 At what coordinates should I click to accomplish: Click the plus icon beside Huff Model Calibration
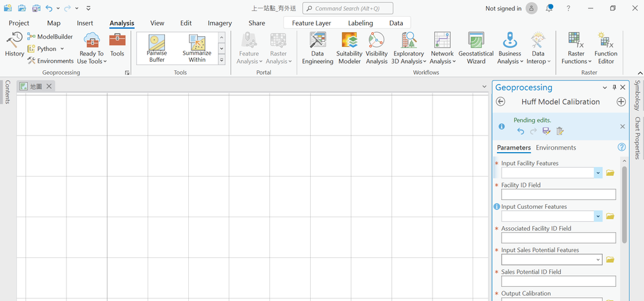621,102
